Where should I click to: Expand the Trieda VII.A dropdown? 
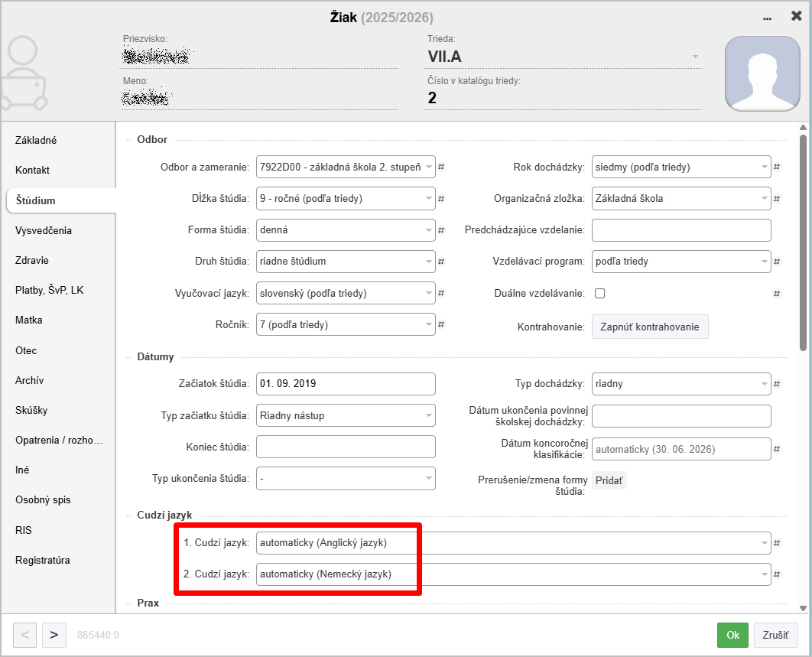pyautogui.click(x=695, y=57)
